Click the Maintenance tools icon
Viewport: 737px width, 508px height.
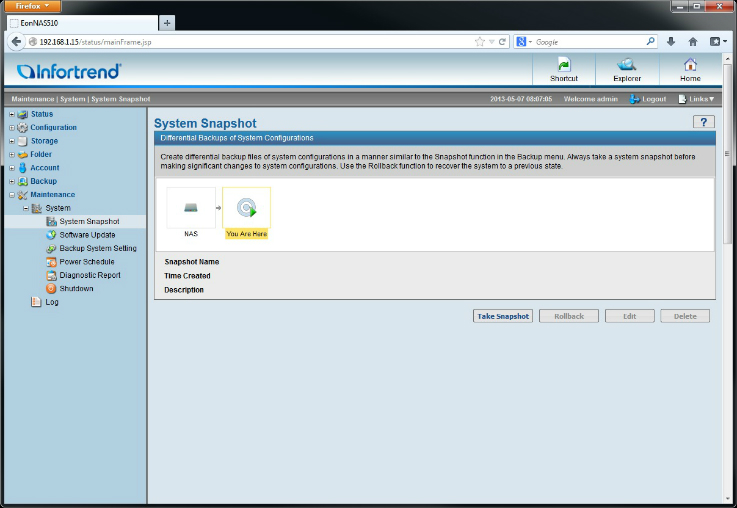pos(22,195)
